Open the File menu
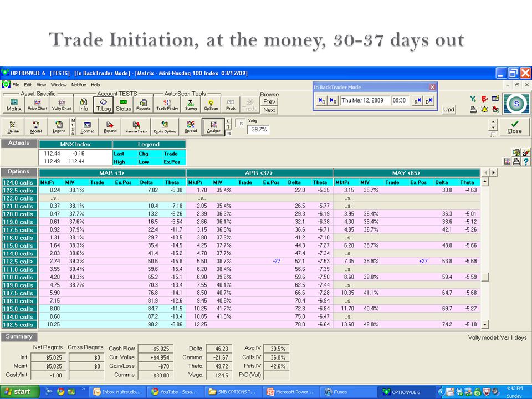Viewport: 532px width, 399px height. click(x=16, y=85)
